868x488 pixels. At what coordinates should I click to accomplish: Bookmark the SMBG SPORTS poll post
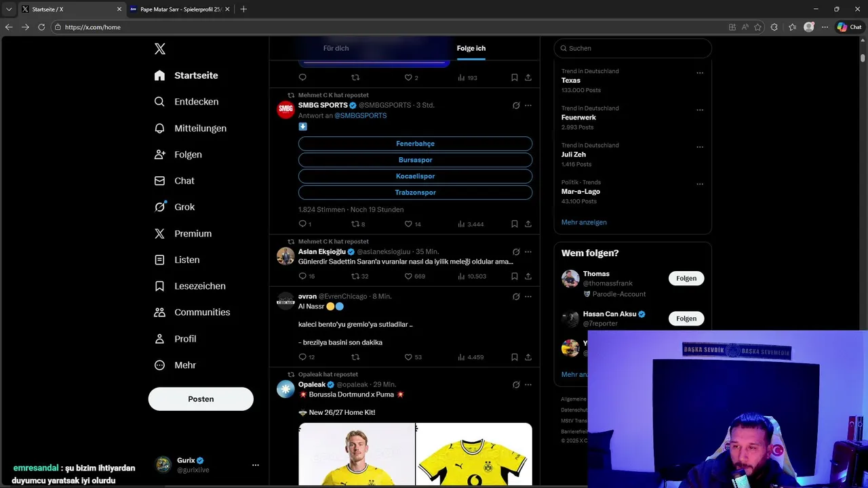tap(514, 224)
